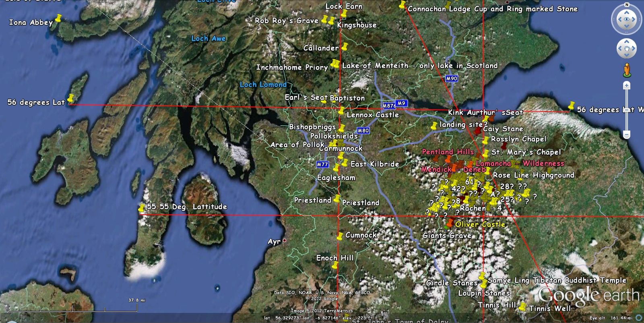Image resolution: width=644 pixels, height=323 pixels.
Task: Pan the map right with move joystick
Action: (x=633, y=49)
